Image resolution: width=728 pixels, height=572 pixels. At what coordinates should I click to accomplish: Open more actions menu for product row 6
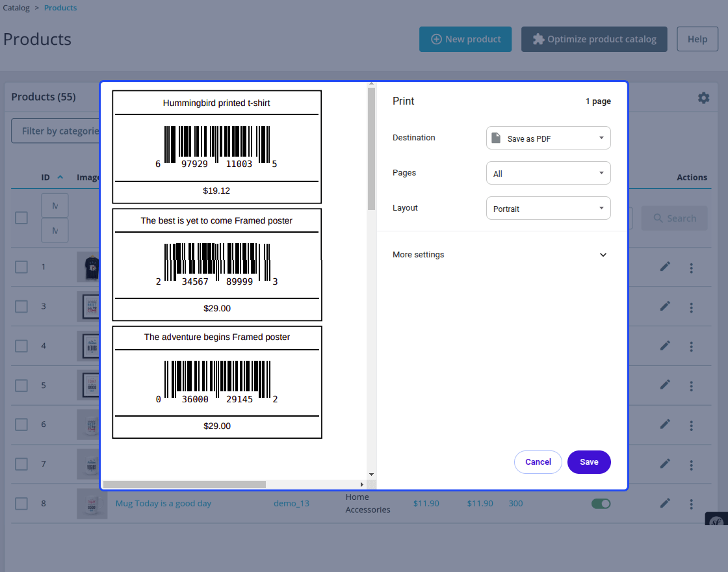[692, 425]
